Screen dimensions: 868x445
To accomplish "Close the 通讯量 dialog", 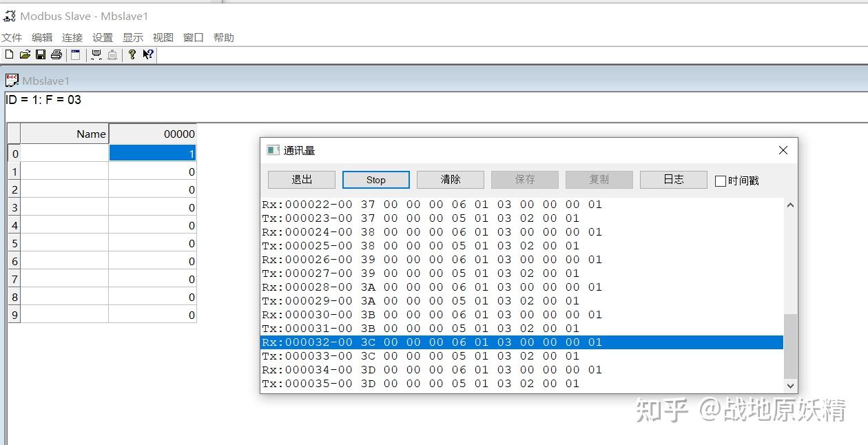I will [783, 150].
